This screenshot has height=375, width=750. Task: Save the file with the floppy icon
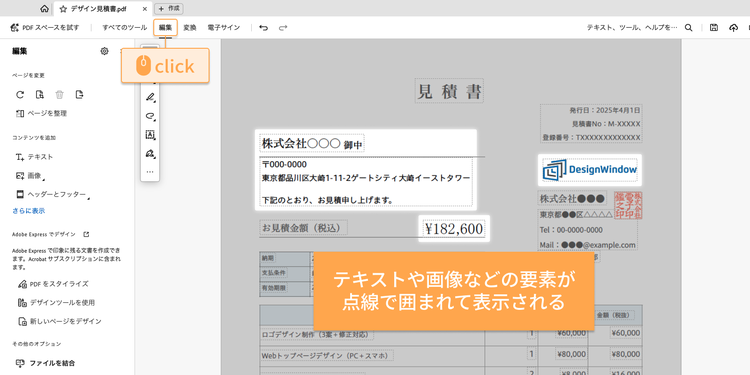click(x=714, y=28)
